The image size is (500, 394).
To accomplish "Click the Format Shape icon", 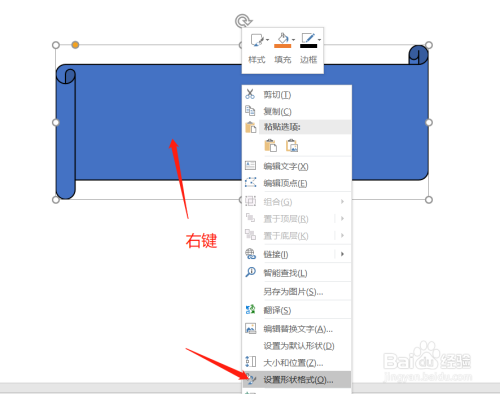I will click(251, 379).
